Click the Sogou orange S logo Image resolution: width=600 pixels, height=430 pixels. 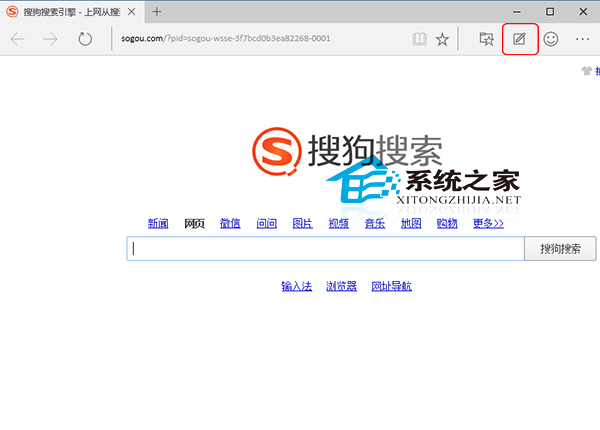tap(276, 151)
